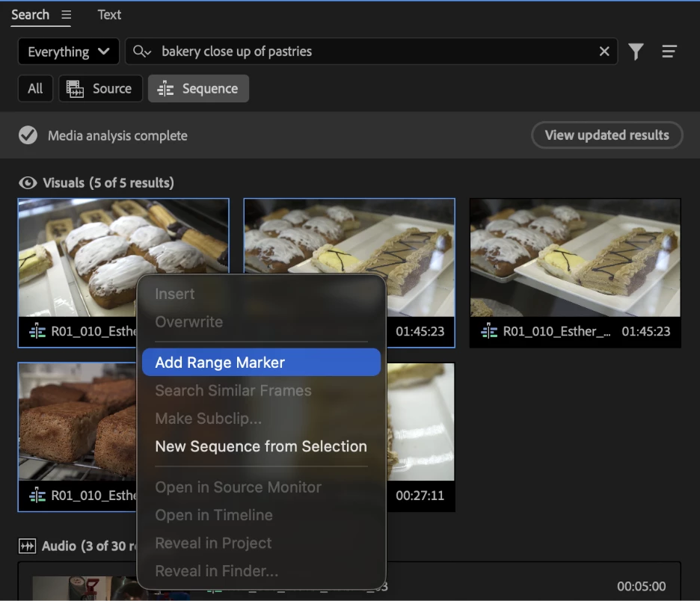Viewport: 700px width, 601px height.
Task: Select the All filter button
Action: 35,88
